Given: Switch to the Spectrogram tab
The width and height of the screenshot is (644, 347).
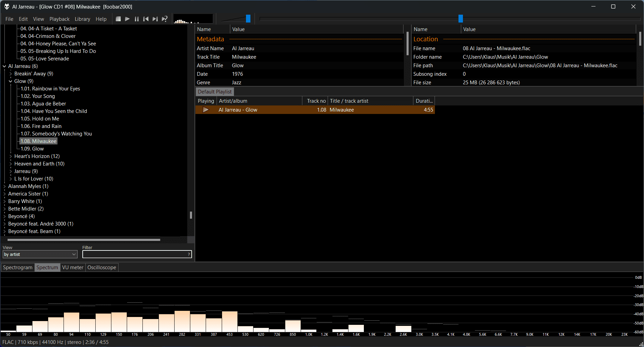Looking at the screenshot, I should (x=18, y=268).
